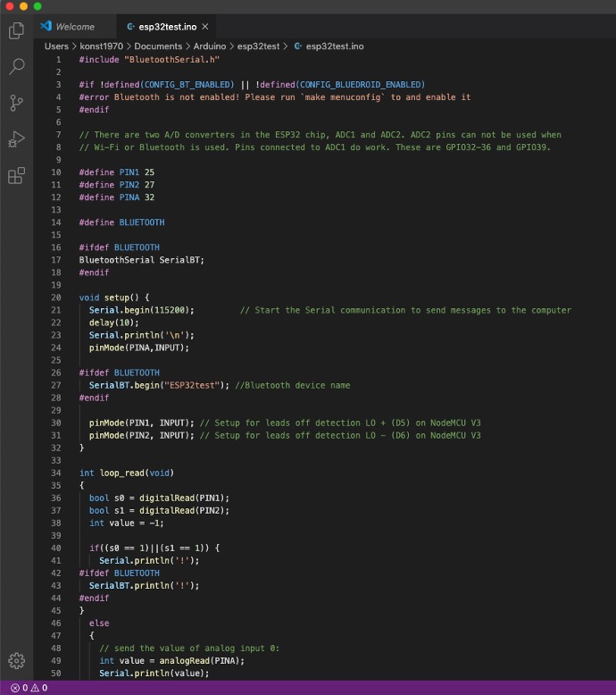
Task: Click BluetoothSerial SerialBT; declaration
Action: click(141, 260)
